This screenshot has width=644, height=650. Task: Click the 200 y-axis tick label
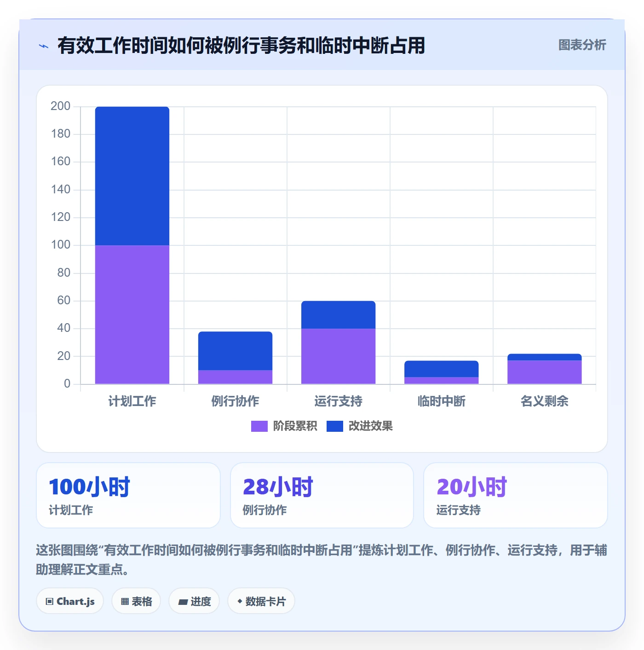click(x=61, y=106)
